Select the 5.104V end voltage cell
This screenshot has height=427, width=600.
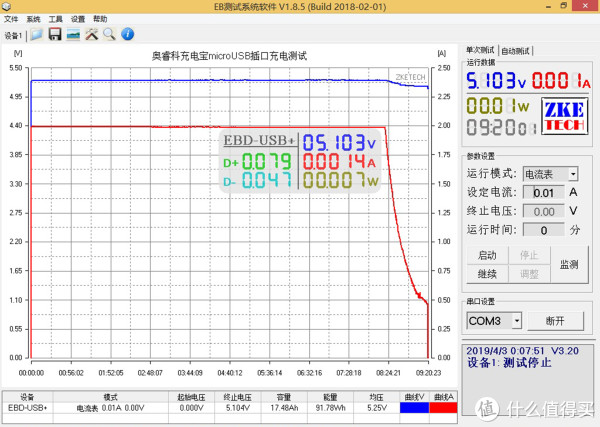pos(237,408)
